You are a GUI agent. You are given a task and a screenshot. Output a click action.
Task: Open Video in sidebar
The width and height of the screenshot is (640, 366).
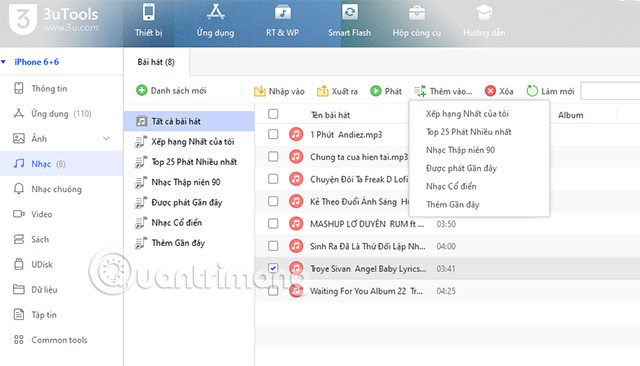[61, 214]
